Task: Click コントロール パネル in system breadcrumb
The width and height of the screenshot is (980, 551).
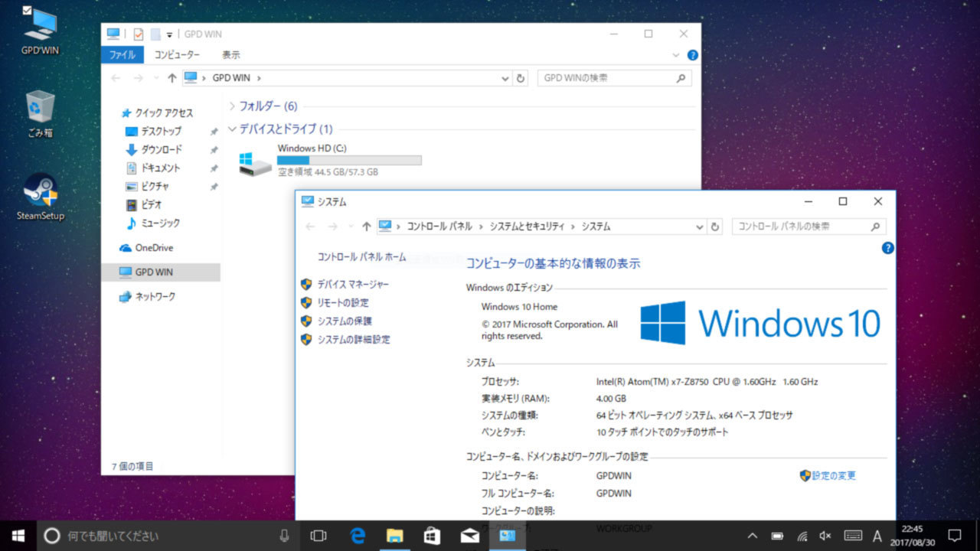Action: 439,227
